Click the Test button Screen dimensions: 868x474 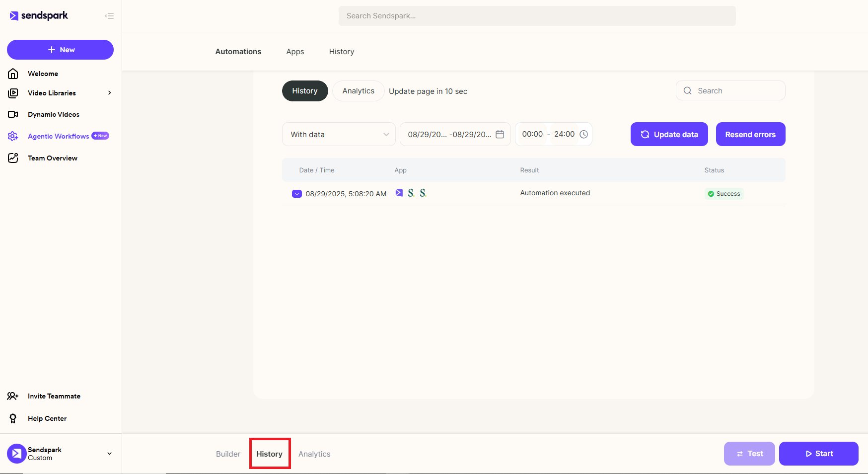pyautogui.click(x=749, y=454)
